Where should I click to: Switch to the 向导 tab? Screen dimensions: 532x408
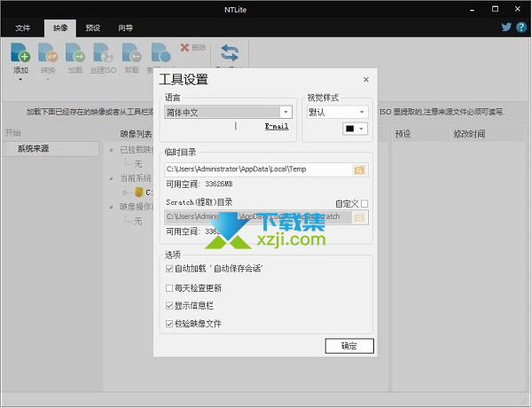click(126, 27)
